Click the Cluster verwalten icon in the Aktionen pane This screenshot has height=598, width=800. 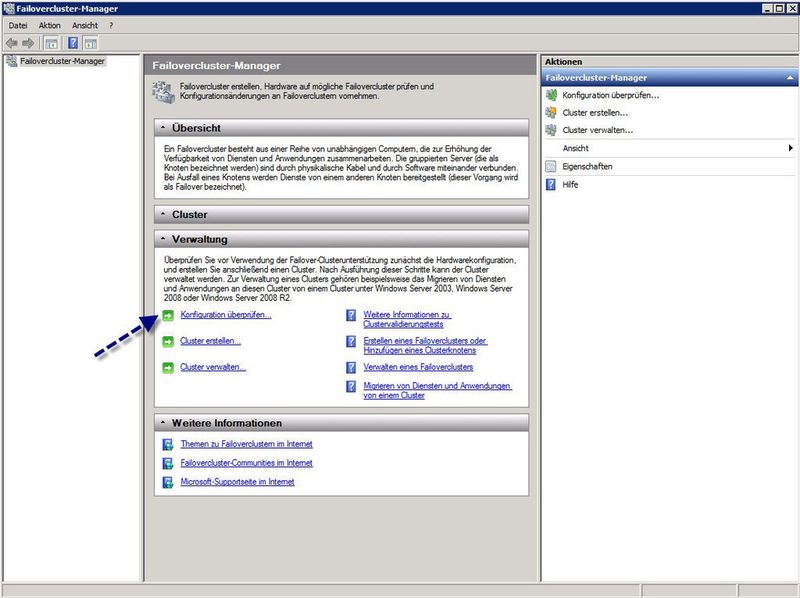tap(551, 130)
